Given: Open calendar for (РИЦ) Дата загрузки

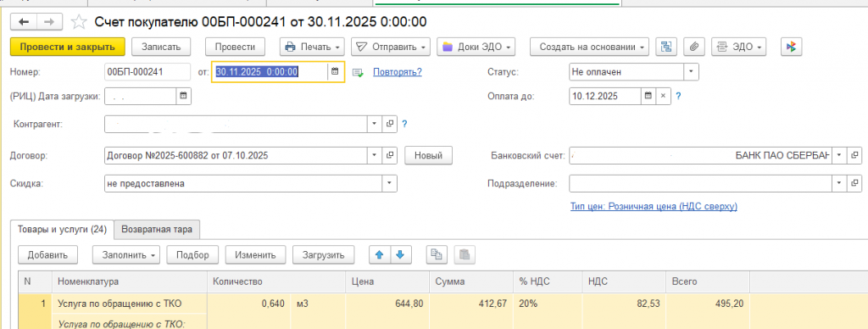Looking at the screenshot, I should point(183,96).
